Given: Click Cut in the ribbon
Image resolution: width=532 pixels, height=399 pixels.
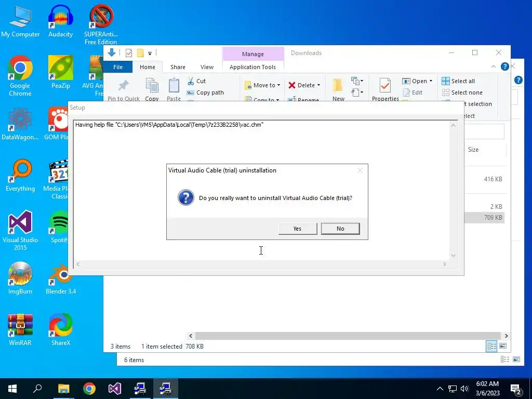Looking at the screenshot, I should click(x=197, y=81).
